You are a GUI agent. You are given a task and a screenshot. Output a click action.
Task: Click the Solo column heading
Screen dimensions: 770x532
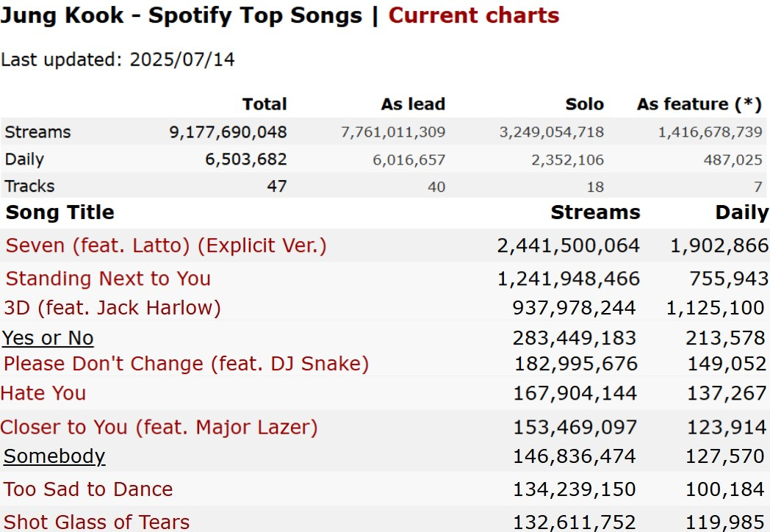(585, 104)
